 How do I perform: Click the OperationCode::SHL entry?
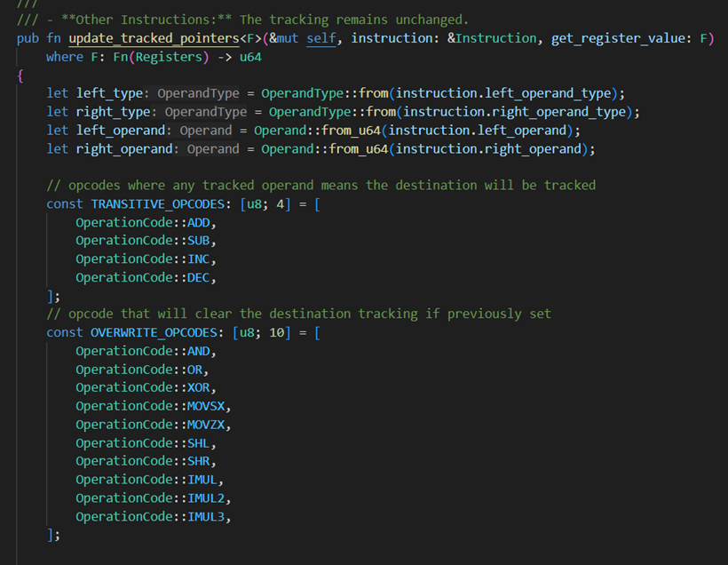[146, 442]
